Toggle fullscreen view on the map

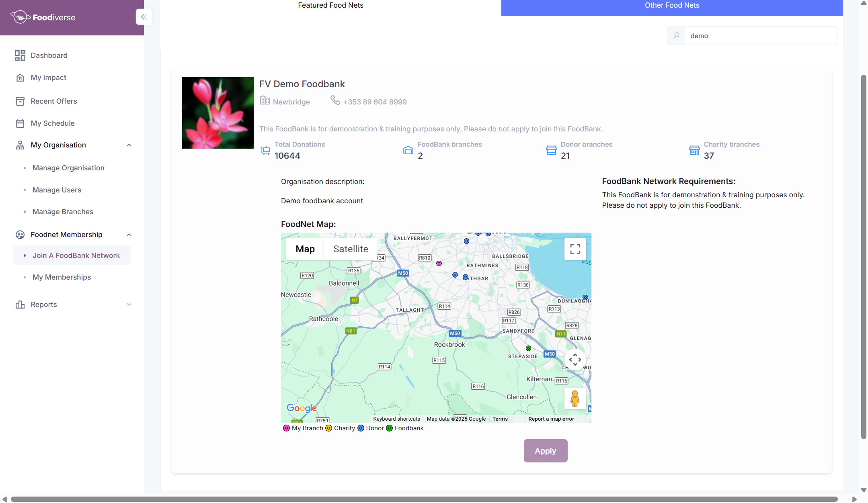point(575,249)
